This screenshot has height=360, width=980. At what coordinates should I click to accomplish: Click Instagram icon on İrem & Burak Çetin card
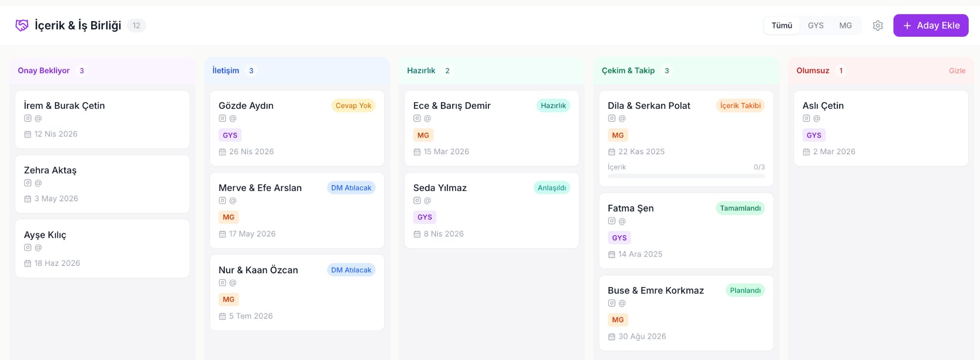[28, 119]
